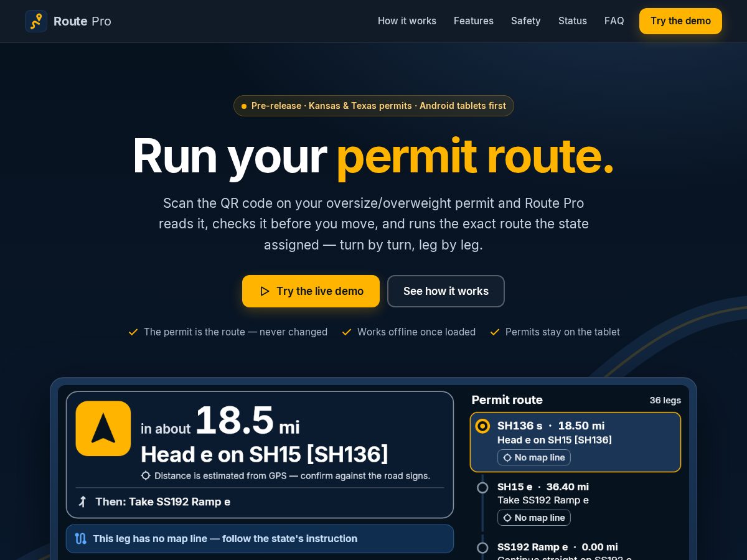Click the Head e on SH15 [SH136] instruction
This screenshot has width=747, height=560.
[265, 454]
